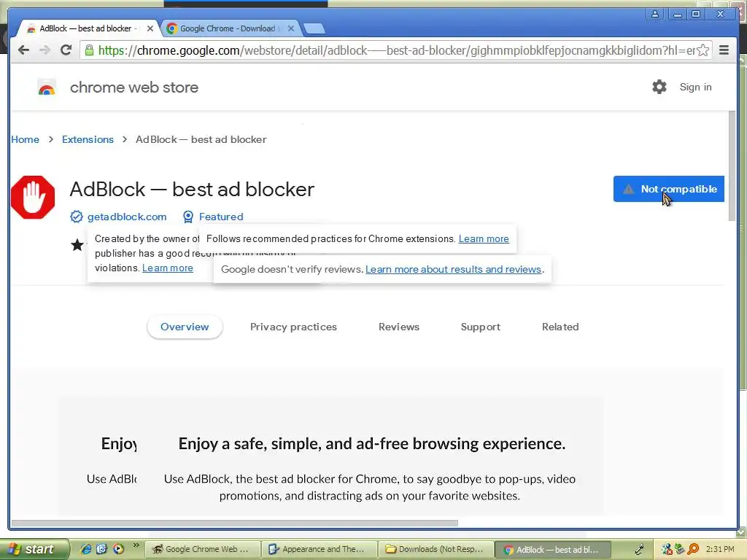
Task: Switch to the Privacy practices tab
Action: (x=293, y=327)
